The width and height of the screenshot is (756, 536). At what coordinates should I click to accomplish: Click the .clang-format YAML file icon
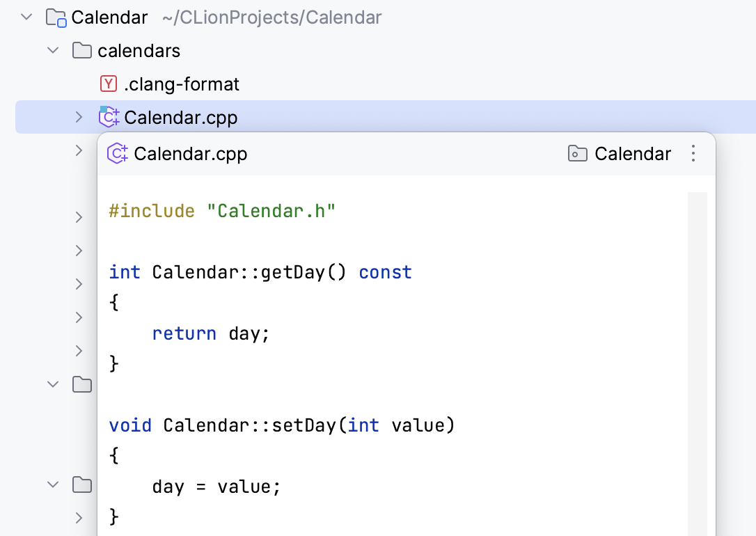(109, 84)
